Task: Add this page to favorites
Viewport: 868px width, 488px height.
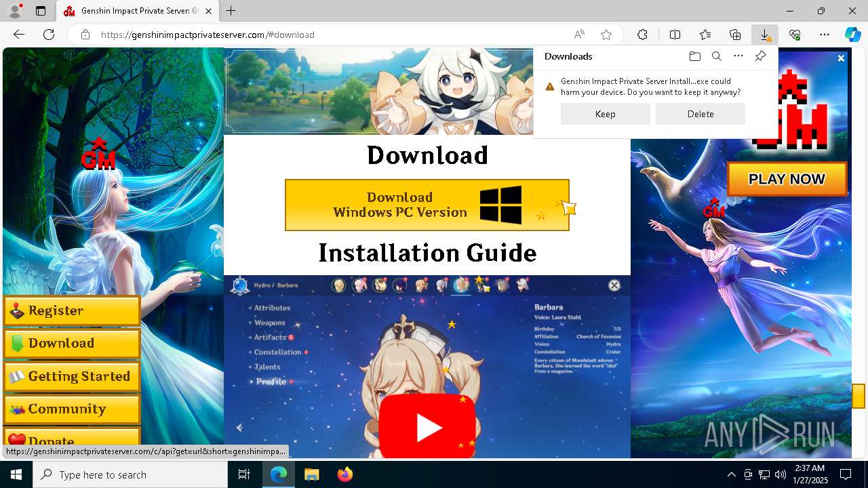Action: tap(606, 35)
